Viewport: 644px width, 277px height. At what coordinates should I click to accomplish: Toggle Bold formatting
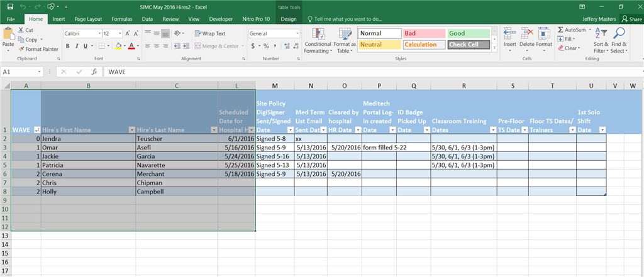tap(67, 46)
